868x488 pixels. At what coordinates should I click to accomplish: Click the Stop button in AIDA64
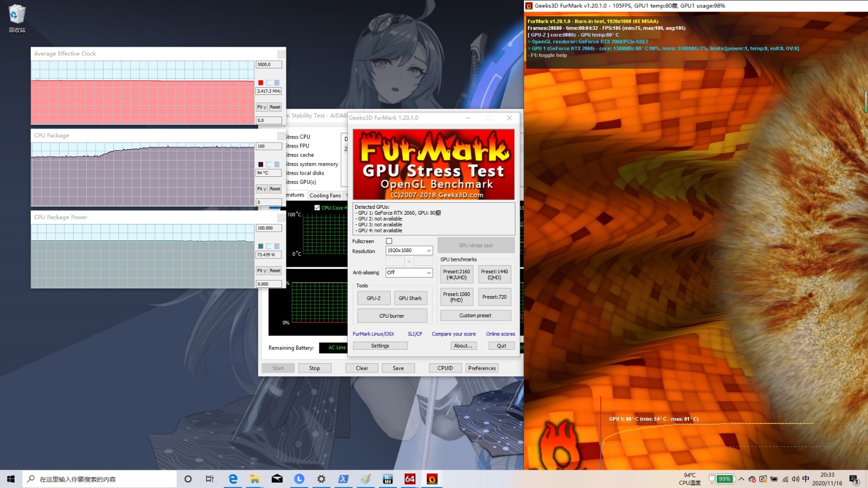point(315,368)
